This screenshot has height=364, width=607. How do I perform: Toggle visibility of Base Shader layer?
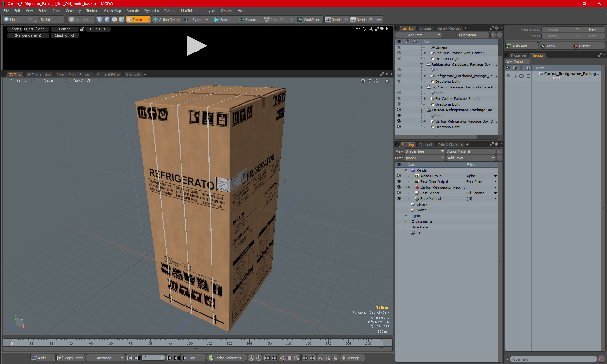(399, 193)
